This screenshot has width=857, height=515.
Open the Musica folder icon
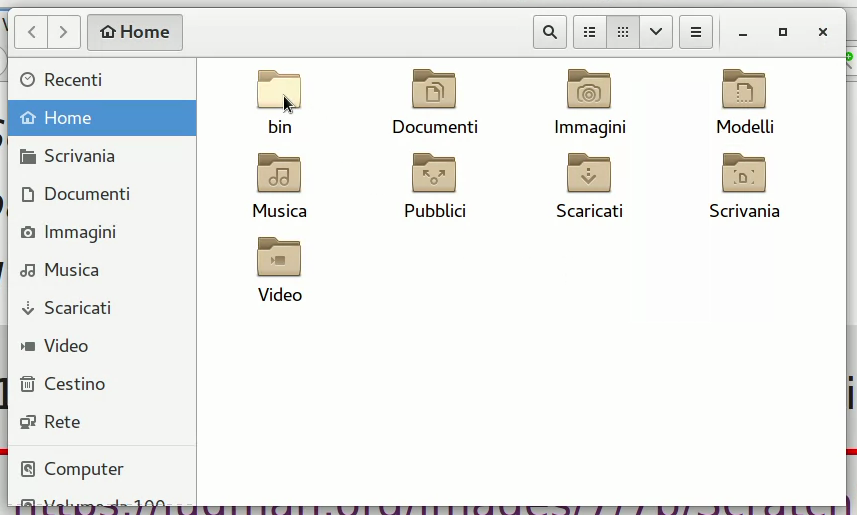pyautogui.click(x=279, y=175)
